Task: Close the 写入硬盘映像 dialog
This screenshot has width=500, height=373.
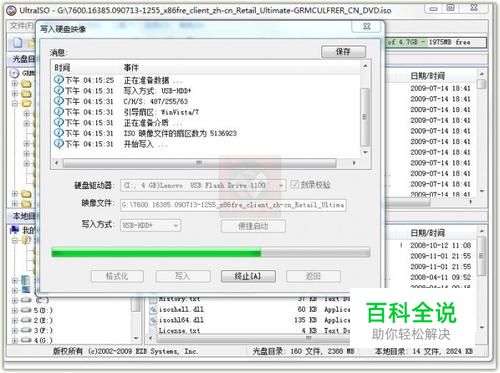Action: [367, 26]
